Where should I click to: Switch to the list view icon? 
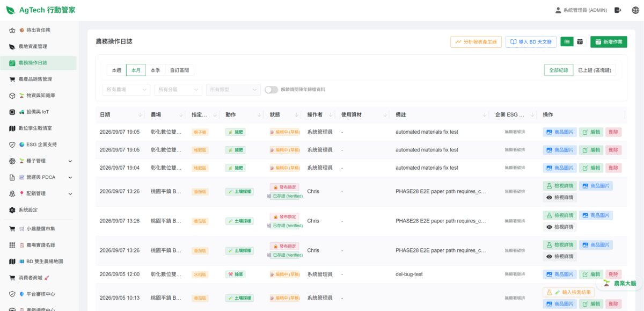pyautogui.click(x=567, y=41)
